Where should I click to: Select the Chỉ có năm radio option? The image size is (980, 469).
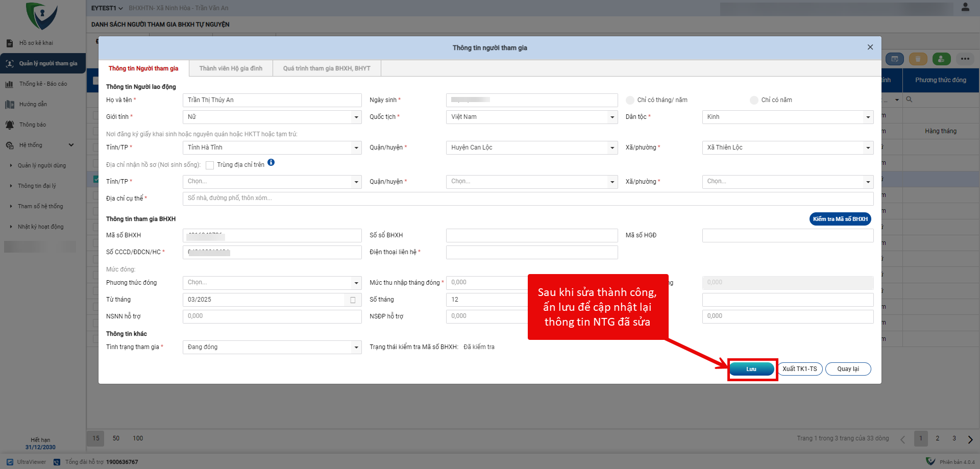click(x=754, y=101)
